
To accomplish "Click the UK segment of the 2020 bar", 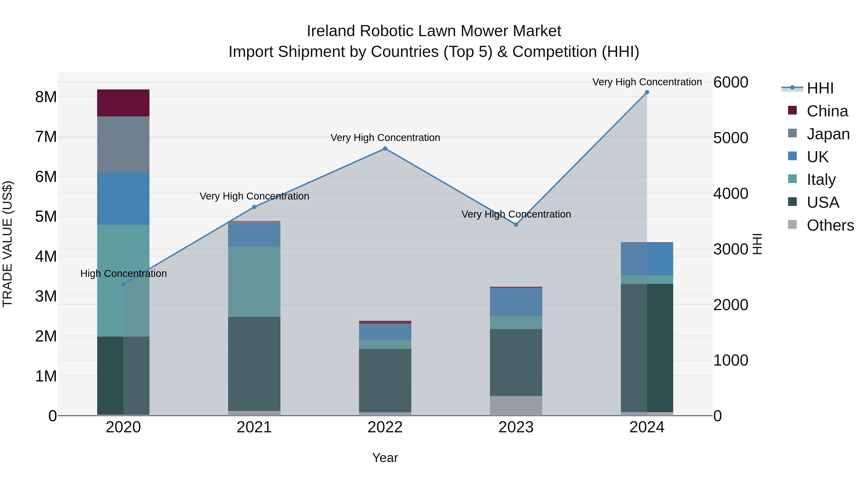I will tap(123, 199).
